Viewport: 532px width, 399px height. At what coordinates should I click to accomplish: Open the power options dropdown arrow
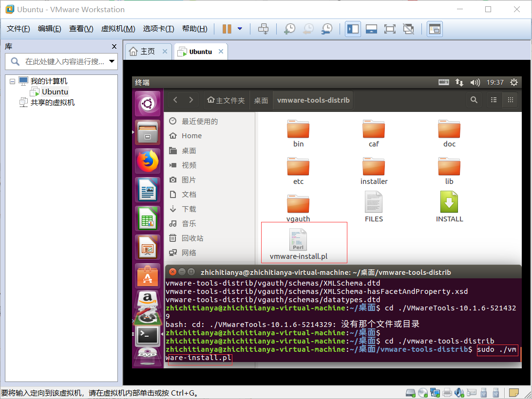[x=240, y=29]
